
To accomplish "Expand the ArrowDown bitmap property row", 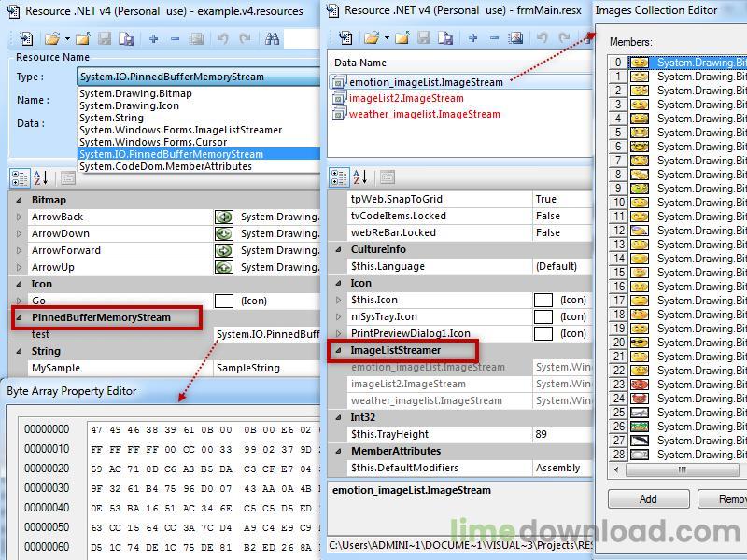I will (x=20, y=233).
